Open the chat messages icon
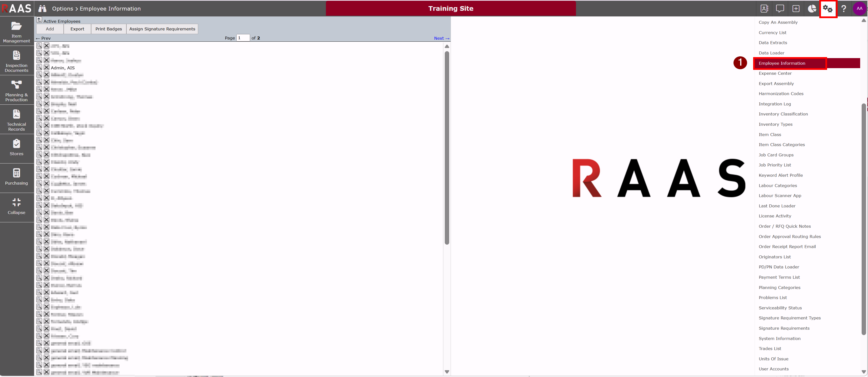Screen dimensions: 868x377 (780, 8)
